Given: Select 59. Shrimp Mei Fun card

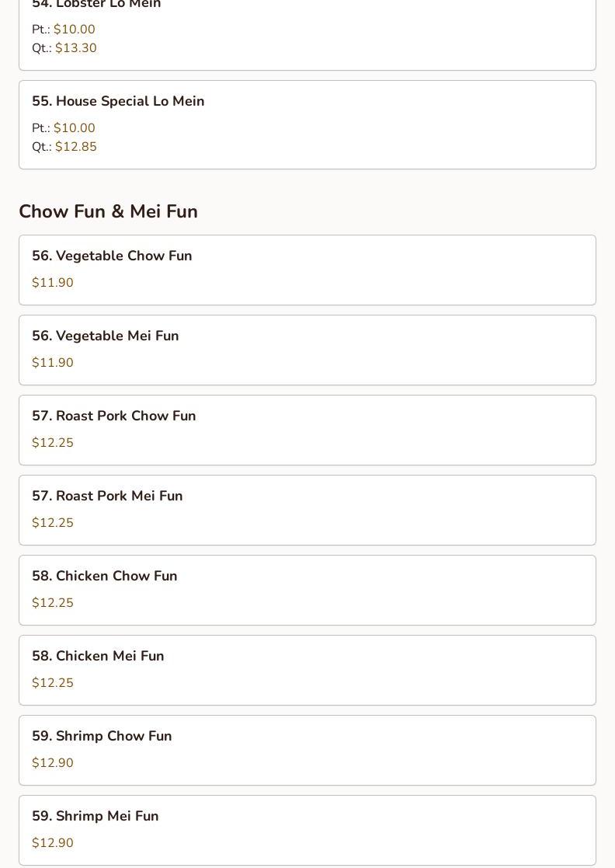Looking at the screenshot, I should tap(307, 831).
